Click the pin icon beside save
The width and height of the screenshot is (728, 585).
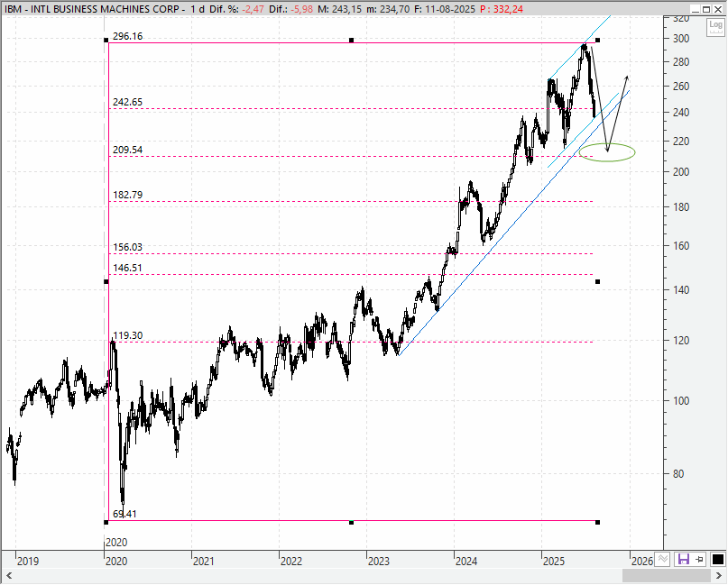[x=700, y=559]
